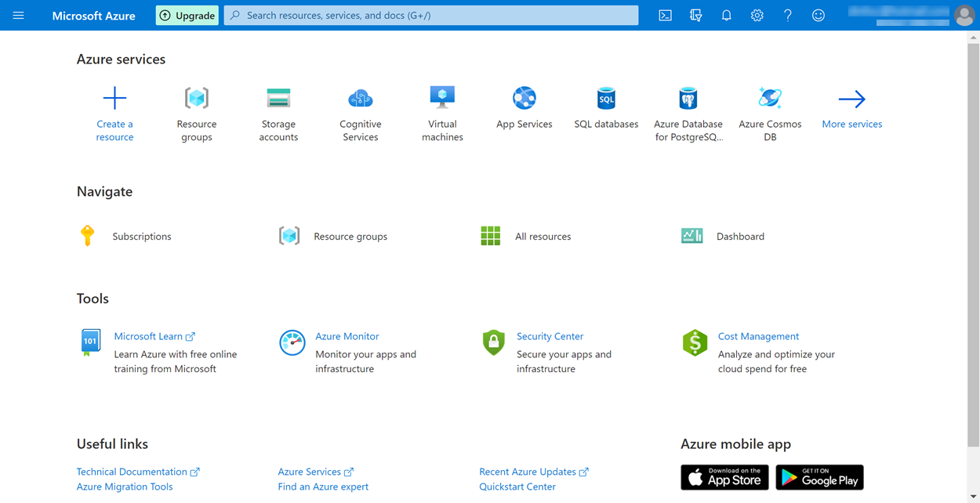Open Technical Documentation
The image size is (980, 503).
132,471
